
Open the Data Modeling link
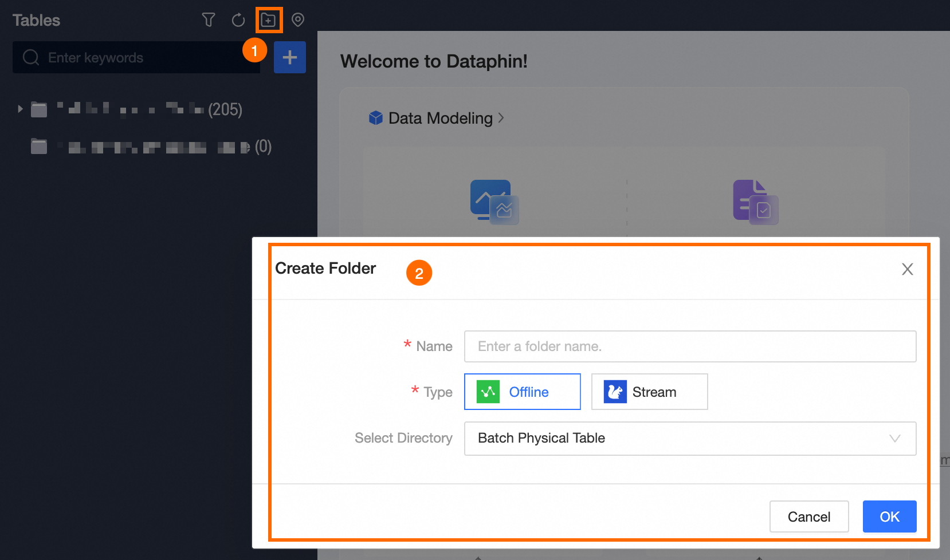(x=441, y=118)
